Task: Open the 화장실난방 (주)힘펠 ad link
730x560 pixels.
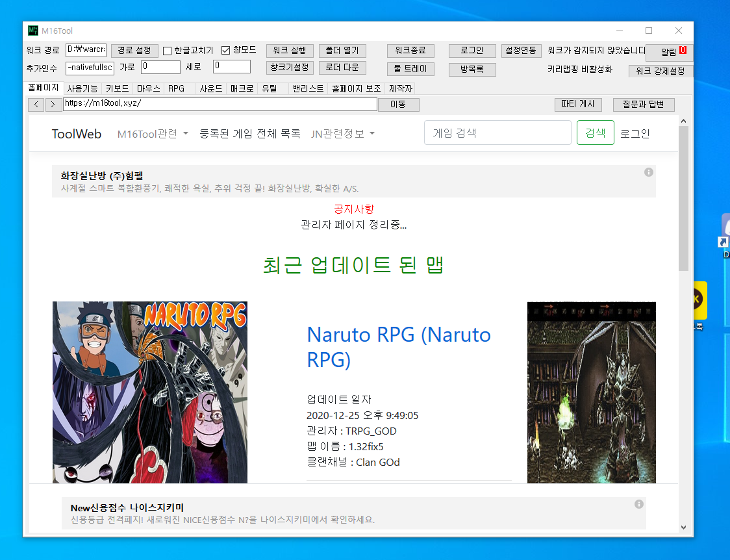Action: 102,176
